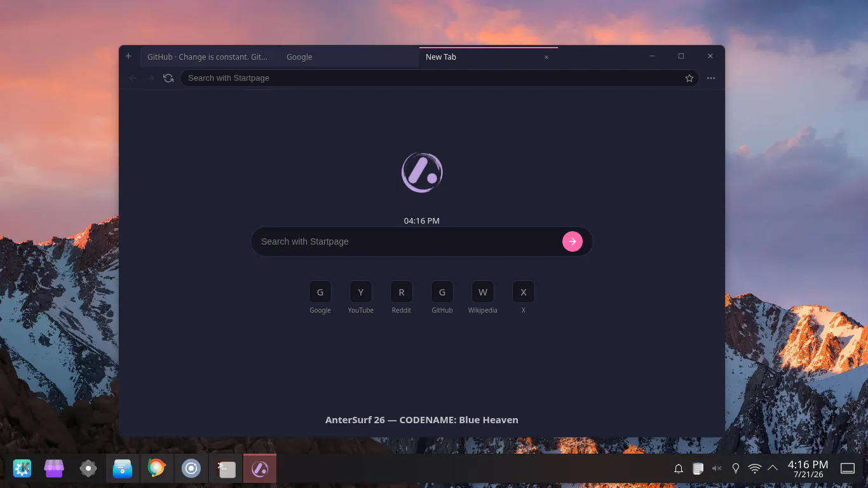
Task: Open the GitHub shortcut tile
Action: (442, 292)
